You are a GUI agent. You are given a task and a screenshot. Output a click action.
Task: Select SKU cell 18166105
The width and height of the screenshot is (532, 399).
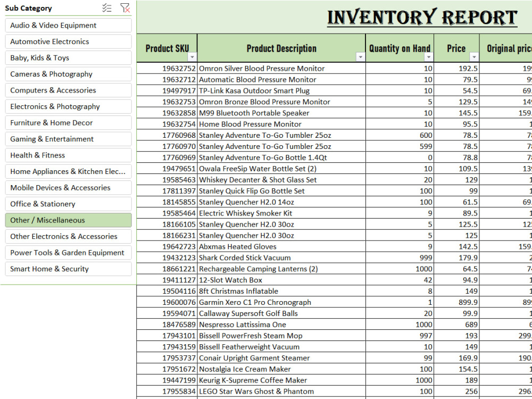click(x=167, y=225)
